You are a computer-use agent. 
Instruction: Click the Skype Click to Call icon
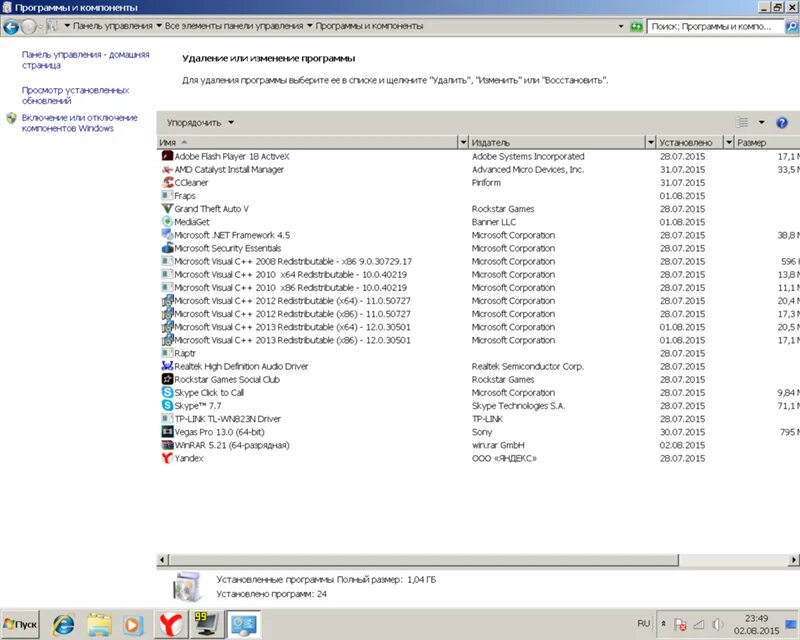(x=167, y=392)
